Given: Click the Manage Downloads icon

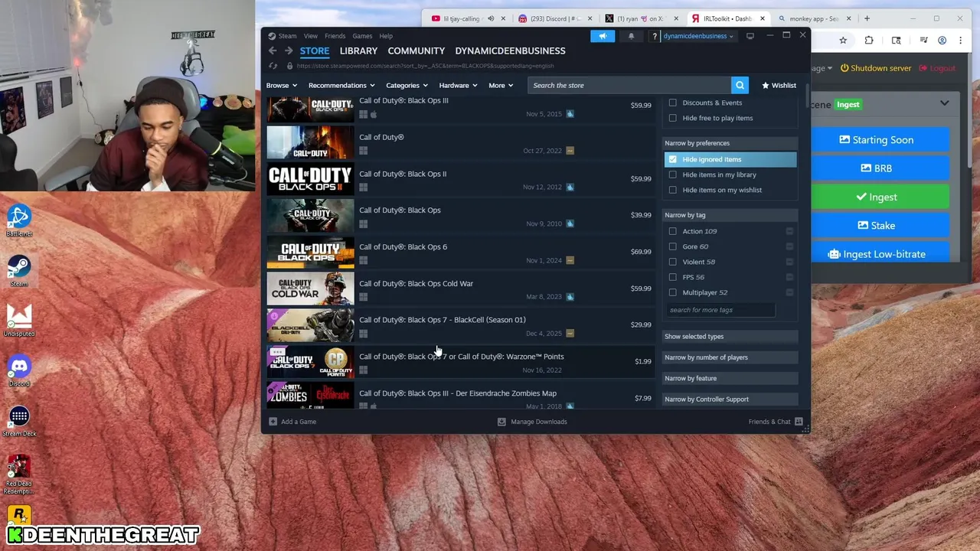Looking at the screenshot, I should pyautogui.click(x=501, y=422).
